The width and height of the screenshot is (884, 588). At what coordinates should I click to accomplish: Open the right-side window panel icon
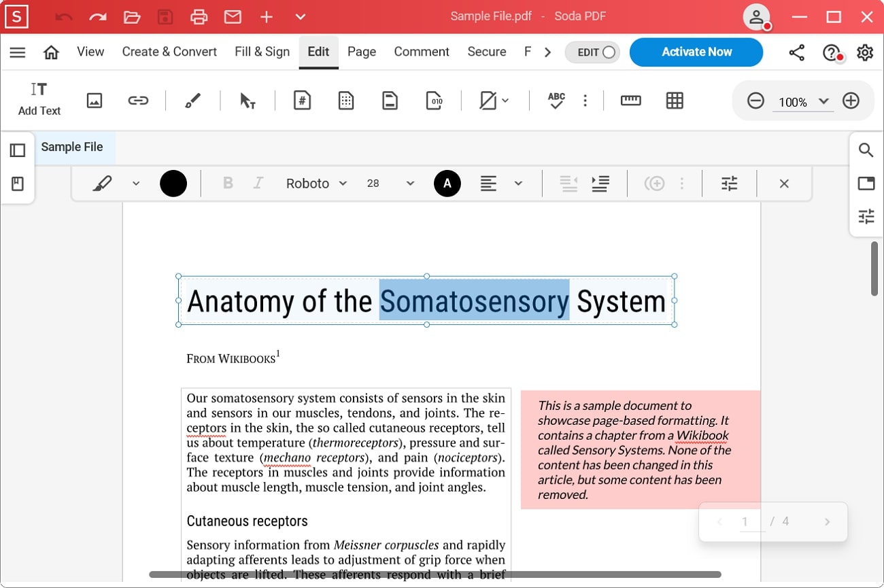click(866, 183)
